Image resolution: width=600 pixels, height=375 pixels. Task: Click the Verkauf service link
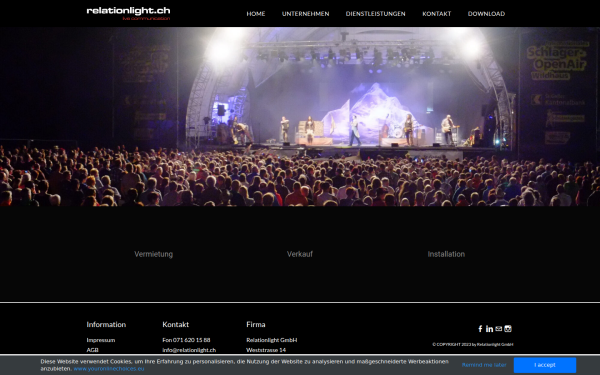[x=300, y=254]
